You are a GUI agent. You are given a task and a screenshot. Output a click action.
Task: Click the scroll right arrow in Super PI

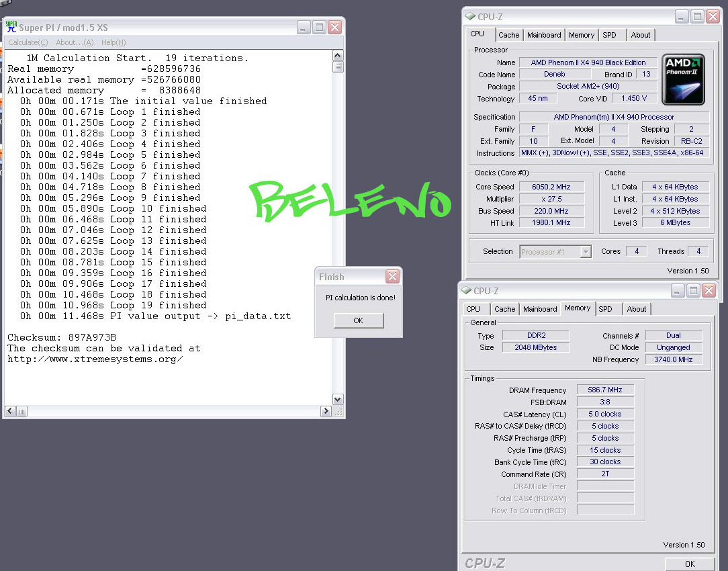pyautogui.click(x=326, y=411)
